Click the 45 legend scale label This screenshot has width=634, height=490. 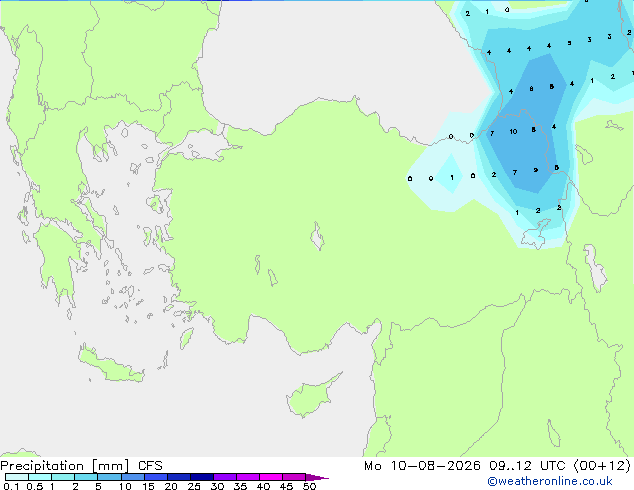[x=286, y=486]
